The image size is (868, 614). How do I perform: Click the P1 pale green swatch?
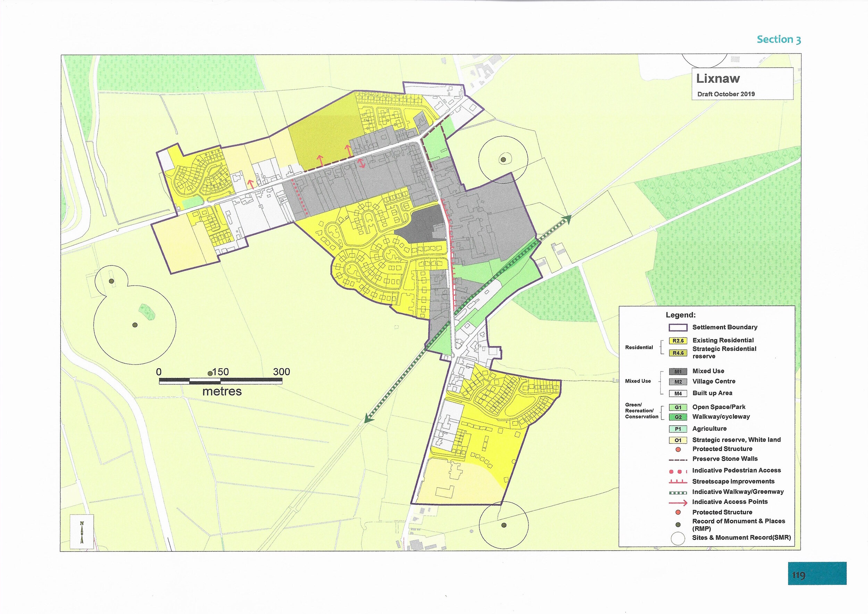tap(678, 429)
